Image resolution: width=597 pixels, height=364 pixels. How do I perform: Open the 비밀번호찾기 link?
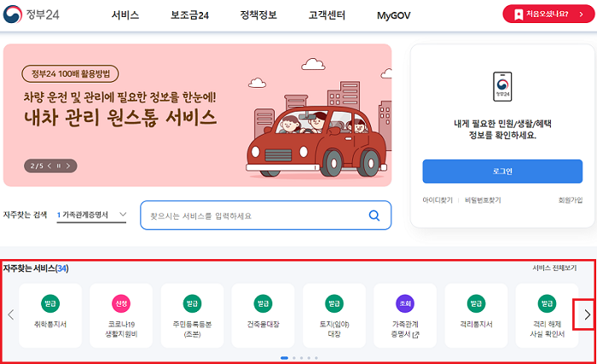tap(483, 200)
